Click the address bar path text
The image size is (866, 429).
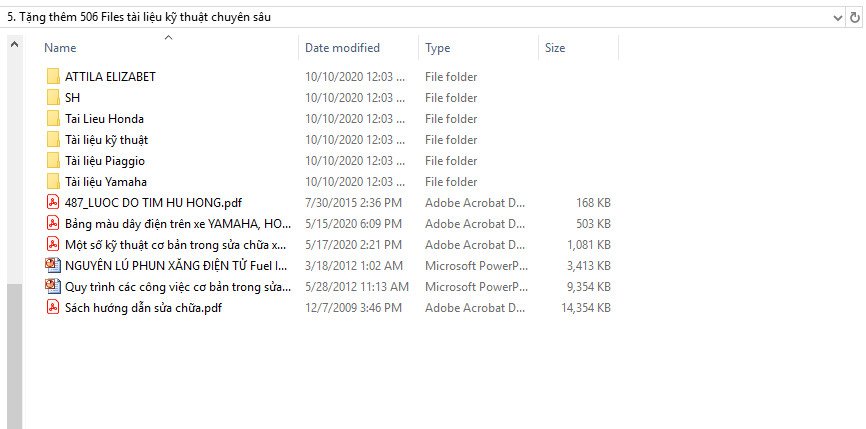[138, 17]
